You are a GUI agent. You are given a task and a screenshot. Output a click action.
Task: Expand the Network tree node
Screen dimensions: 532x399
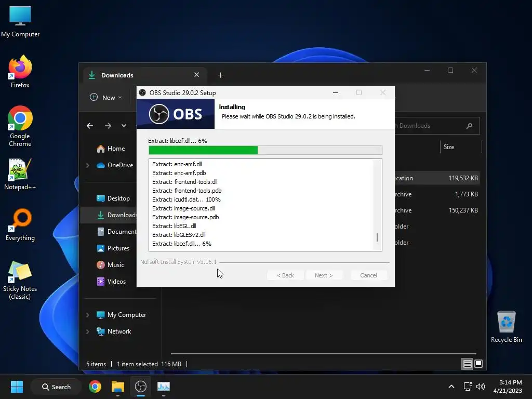pos(87,331)
